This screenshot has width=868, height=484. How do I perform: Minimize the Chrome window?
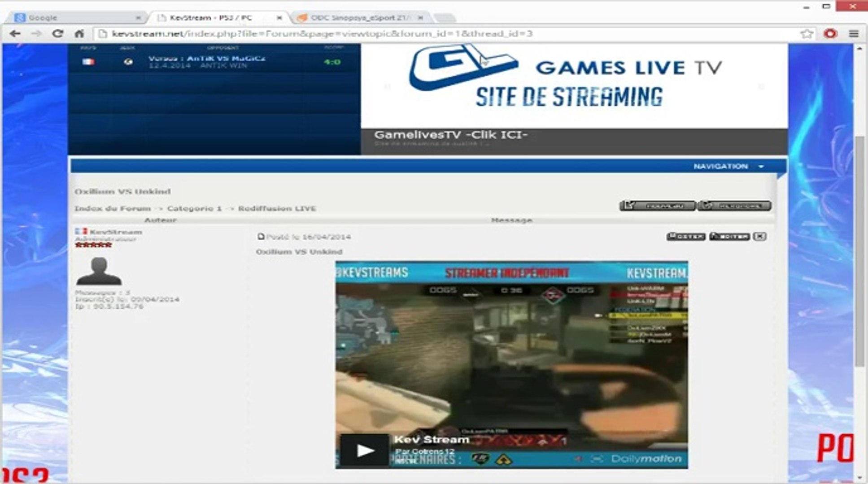tap(806, 7)
